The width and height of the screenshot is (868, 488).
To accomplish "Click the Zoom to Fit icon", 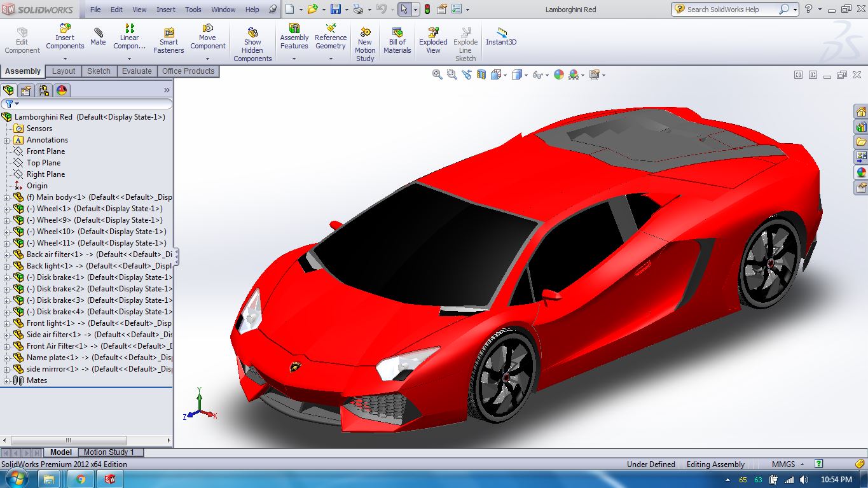I will [x=437, y=74].
